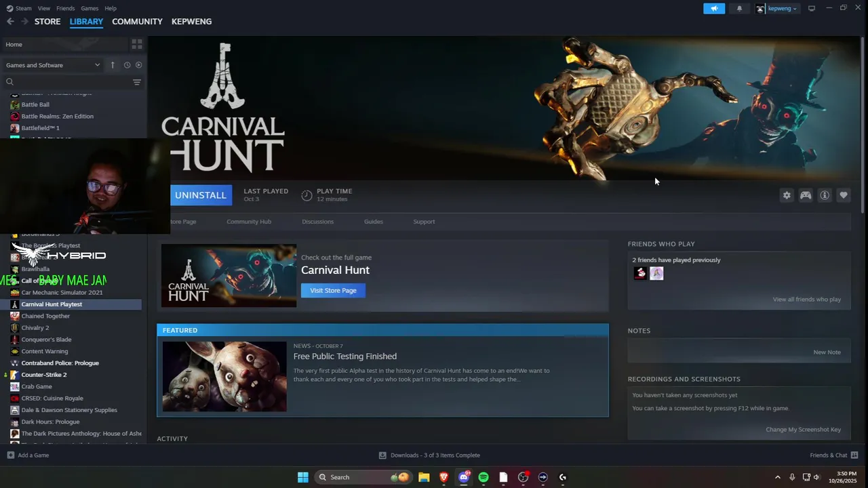Change My Screenshot Key
Viewport: 868px width, 488px height.
804,430
